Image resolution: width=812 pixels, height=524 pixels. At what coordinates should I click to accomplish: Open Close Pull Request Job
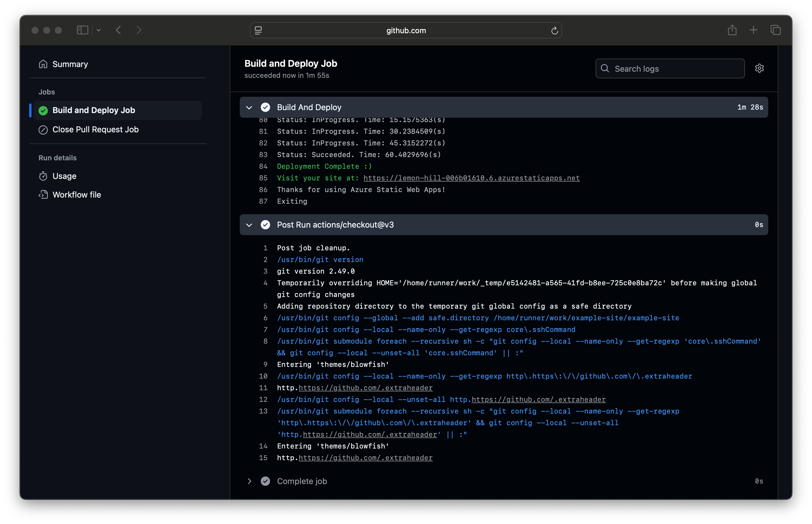pyautogui.click(x=95, y=130)
